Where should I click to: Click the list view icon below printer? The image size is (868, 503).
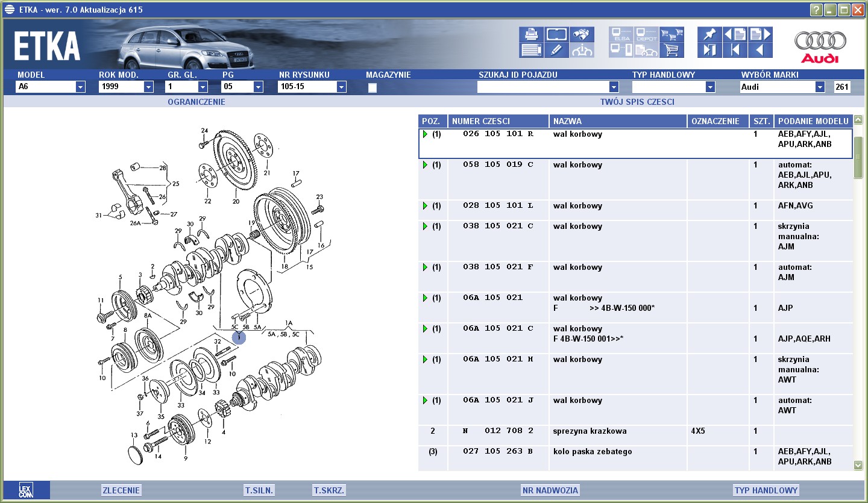531,50
